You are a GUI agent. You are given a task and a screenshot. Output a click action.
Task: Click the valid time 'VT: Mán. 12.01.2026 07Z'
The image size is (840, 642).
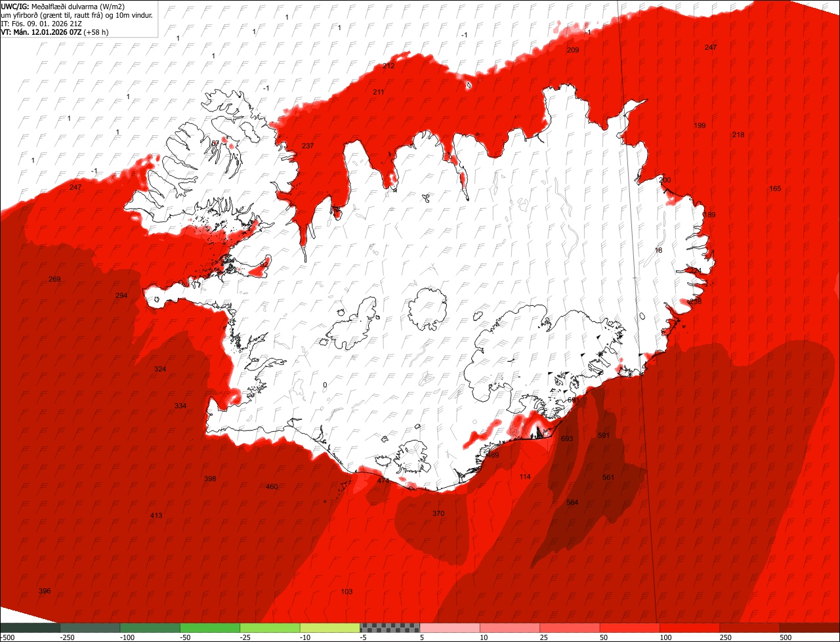tap(41, 32)
